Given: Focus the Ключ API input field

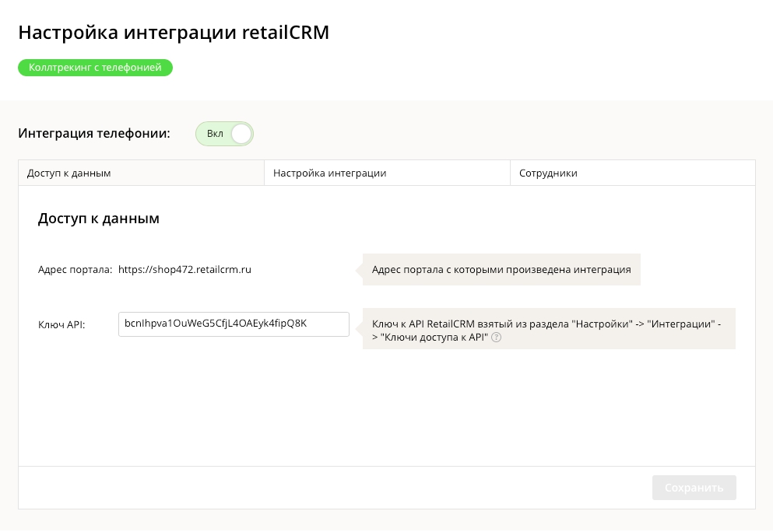Looking at the screenshot, I should point(234,324).
